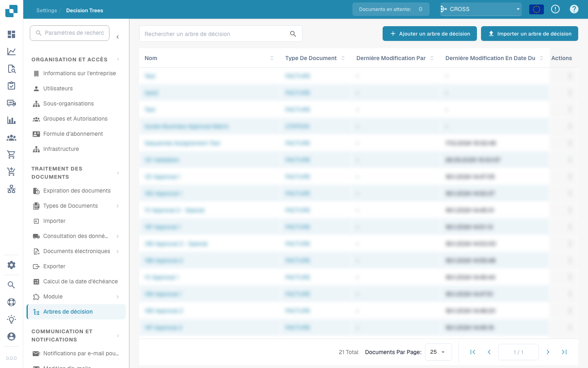
Task: Expand Documents électroniques submenu
Action: click(x=118, y=251)
